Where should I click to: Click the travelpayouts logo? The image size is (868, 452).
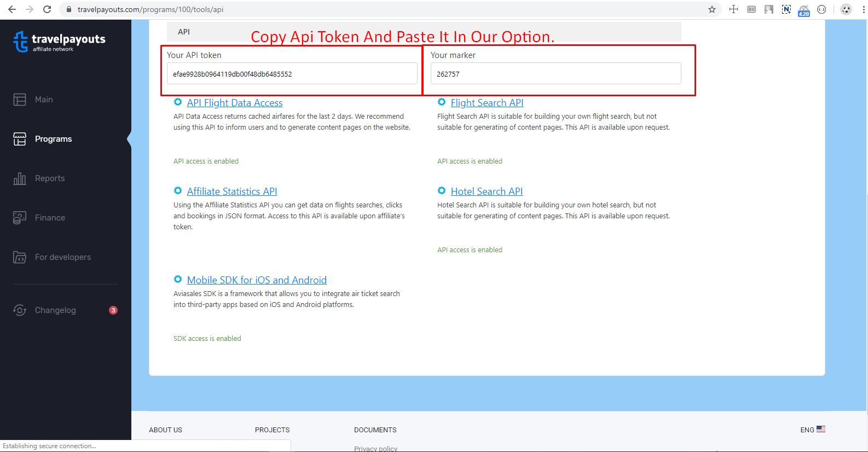tap(59, 42)
